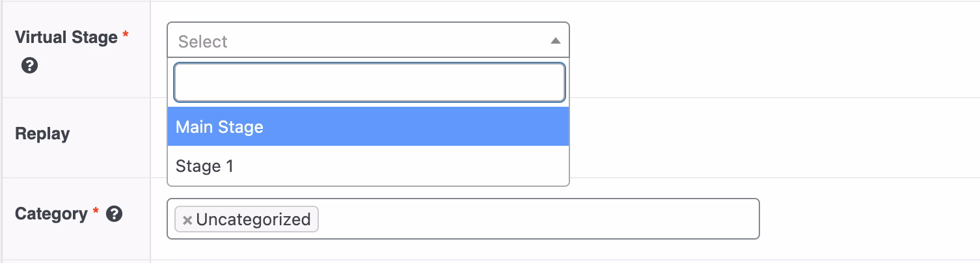Click the Category field label
This screenshot has width=980, height=263.
51,214
